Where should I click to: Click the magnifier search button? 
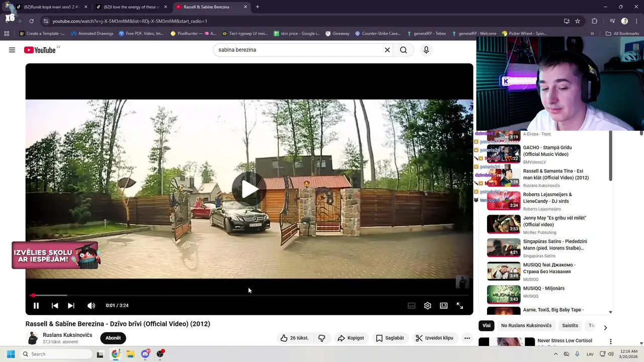404,50
